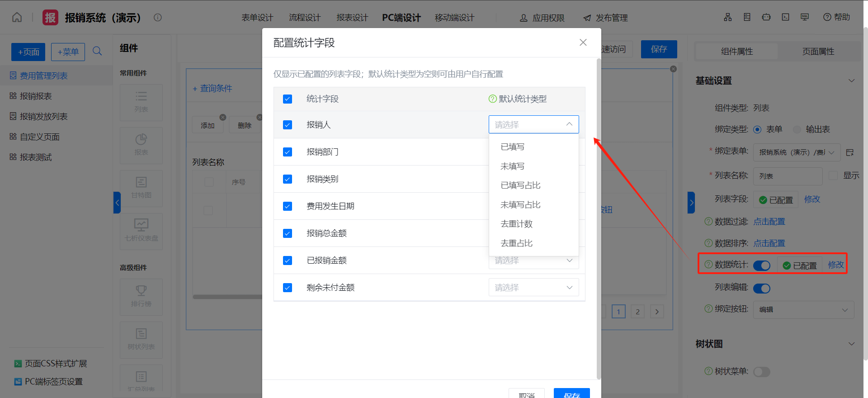Click the organization tree icon in top toolbar
Viewport: 868px width, 398px height.
pos(727,17)
